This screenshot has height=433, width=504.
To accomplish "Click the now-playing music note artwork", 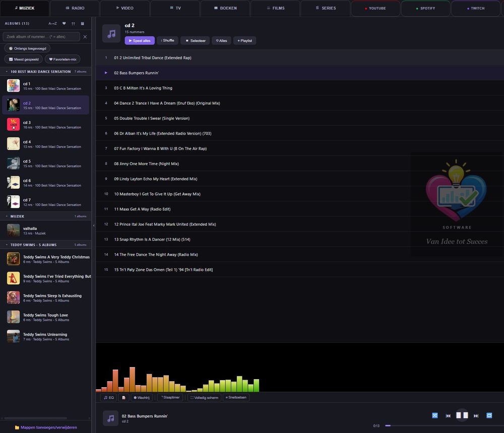I will 110,418.
